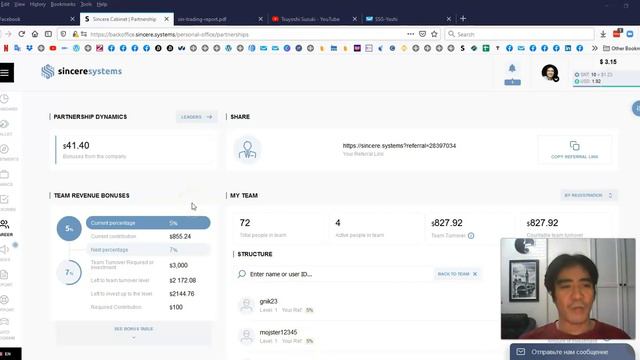Viewport: 640px width, 360px height.
Task: Open the Help menu
Action: (102, 4)
